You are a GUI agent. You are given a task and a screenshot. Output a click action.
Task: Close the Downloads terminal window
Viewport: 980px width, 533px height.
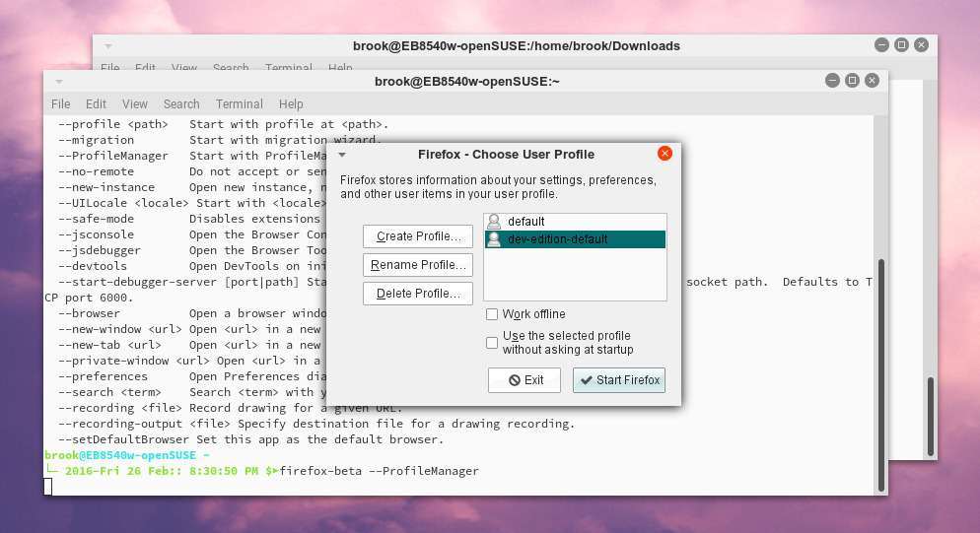[x=921, y=45]
